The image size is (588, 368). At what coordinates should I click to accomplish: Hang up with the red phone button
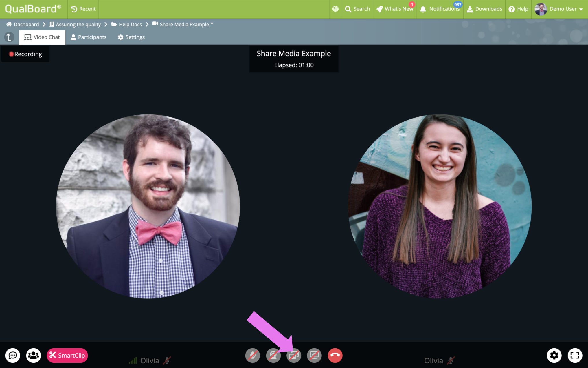tap(335, 355)
